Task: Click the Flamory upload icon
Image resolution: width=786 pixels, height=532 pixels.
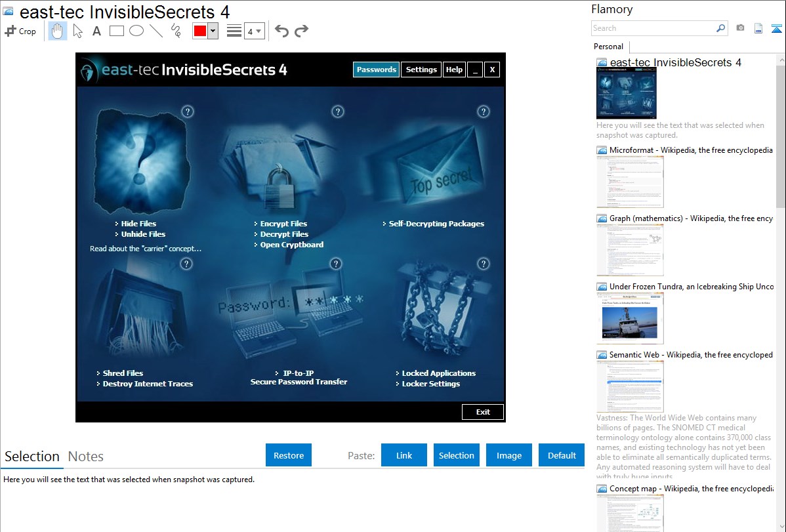Action: (x=776, y=29)
